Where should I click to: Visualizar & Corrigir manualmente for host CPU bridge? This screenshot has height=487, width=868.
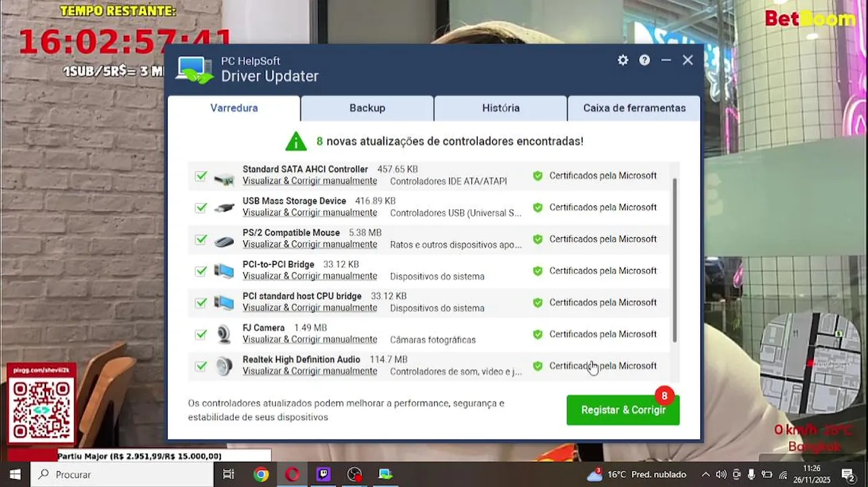tap(310, 308)
